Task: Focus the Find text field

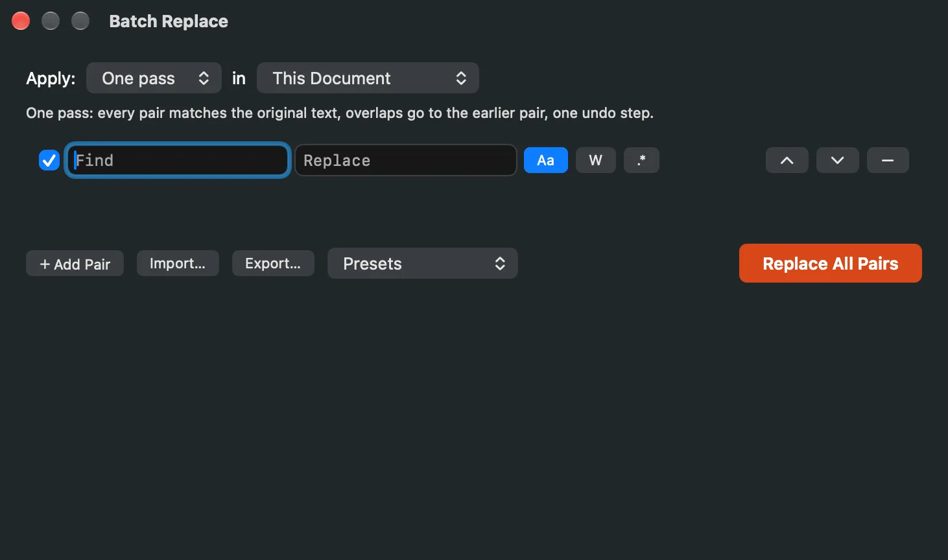Action: (177, 160)
